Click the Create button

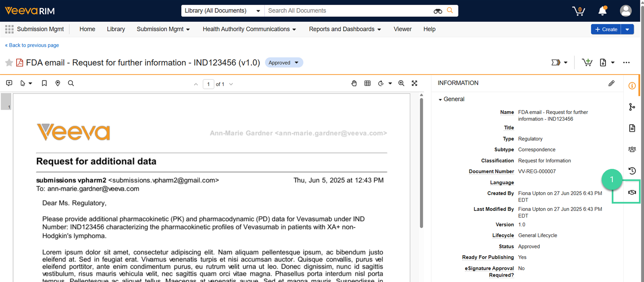coord(606,29)
